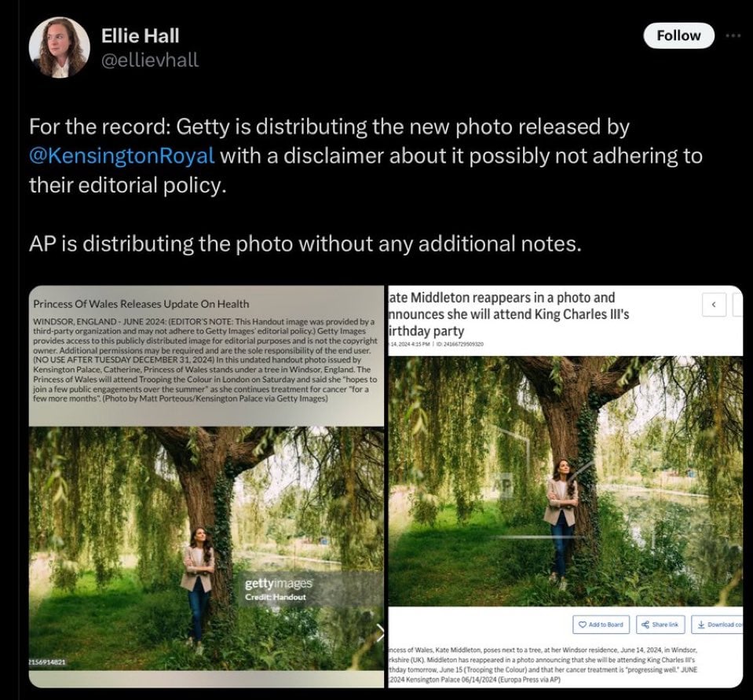Click the gettyimages Credit: Handout watermark

278,589
